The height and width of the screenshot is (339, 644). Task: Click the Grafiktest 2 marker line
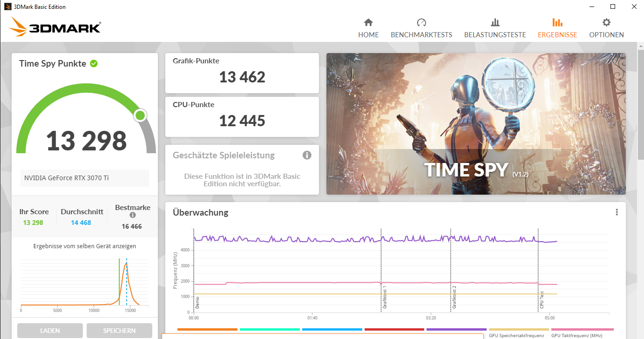451,270
